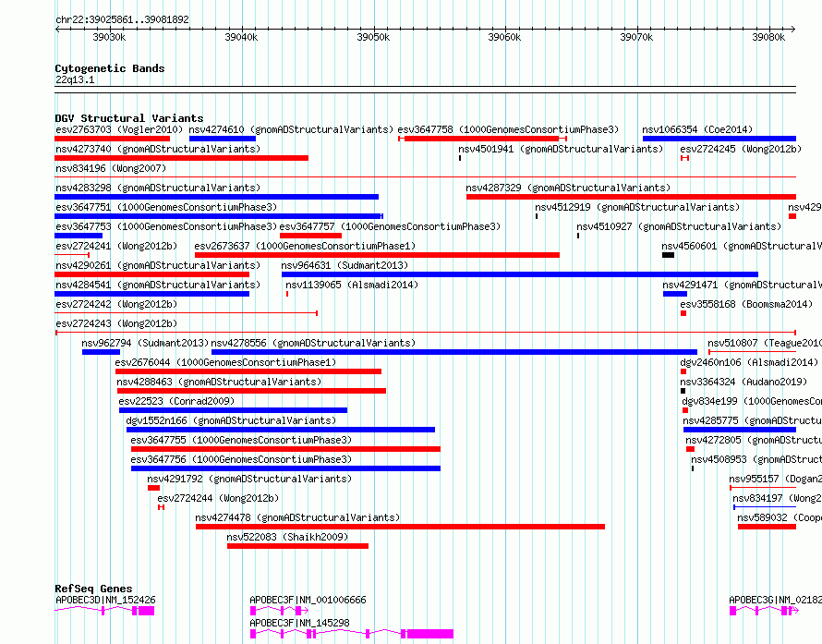Image resolution: width=822 pixels, height=644 pixels.
Task: Click the 39050k ruler position marker
Action: pyautogui.click(x=373, y=38)
